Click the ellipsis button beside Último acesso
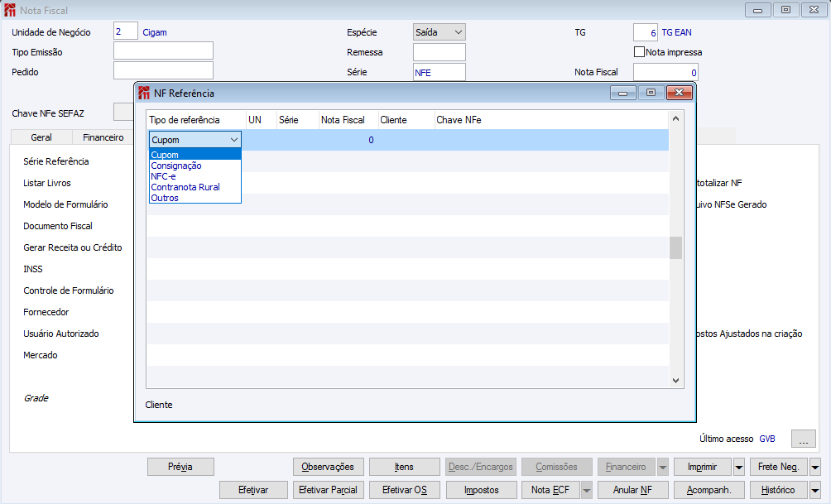The image size is (831, 504). (x=804, y=439)
